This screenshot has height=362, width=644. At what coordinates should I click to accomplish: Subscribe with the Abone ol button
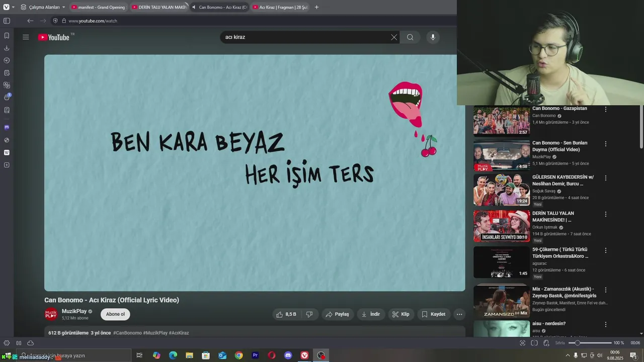tap(115, 314)
